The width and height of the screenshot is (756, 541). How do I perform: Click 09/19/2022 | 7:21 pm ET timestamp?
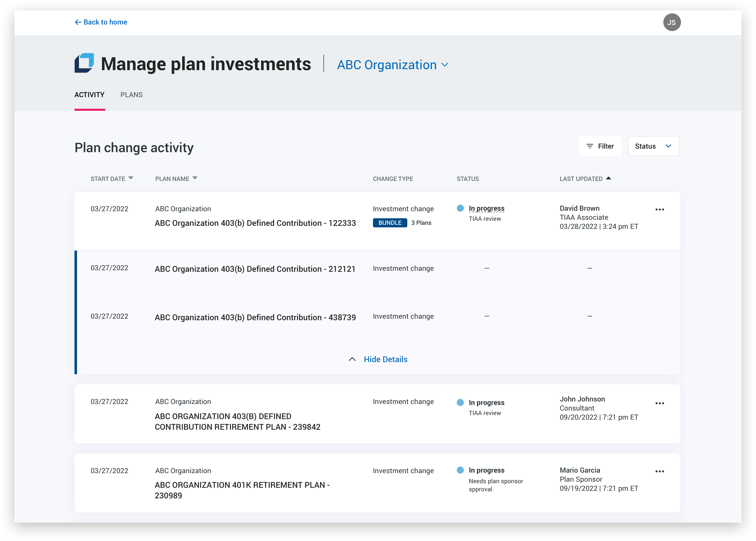click(x=599, y=488)
